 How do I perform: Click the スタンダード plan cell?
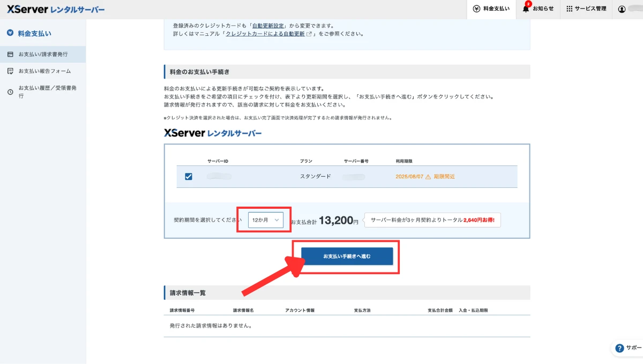[x=316, y=177]
